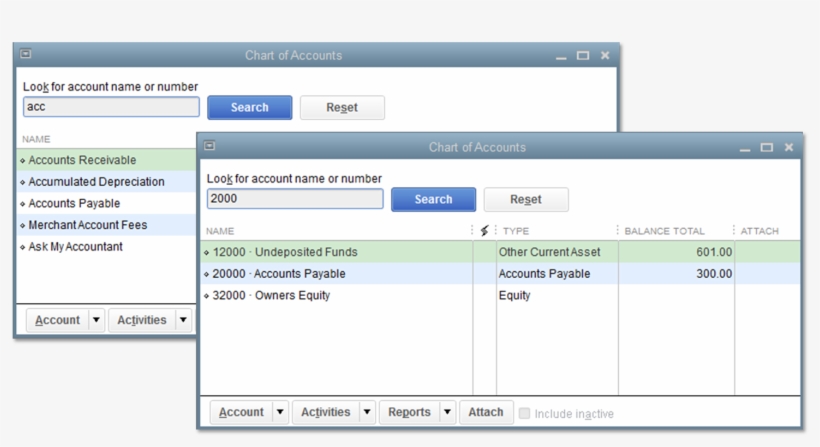Screen dimensions: 820x447
Task: Sort by BALANCE TOTAL column header
Action: (664, 231)
